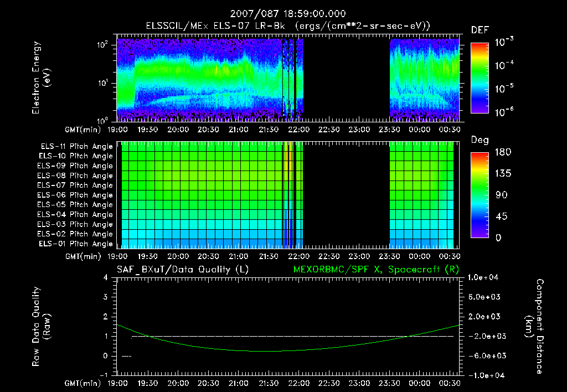Screen dimensions: 567x392
Task: Click the green MEXORBMC/SPF X, Spacecraft (R) title
Action: click(x=377, y=270)
